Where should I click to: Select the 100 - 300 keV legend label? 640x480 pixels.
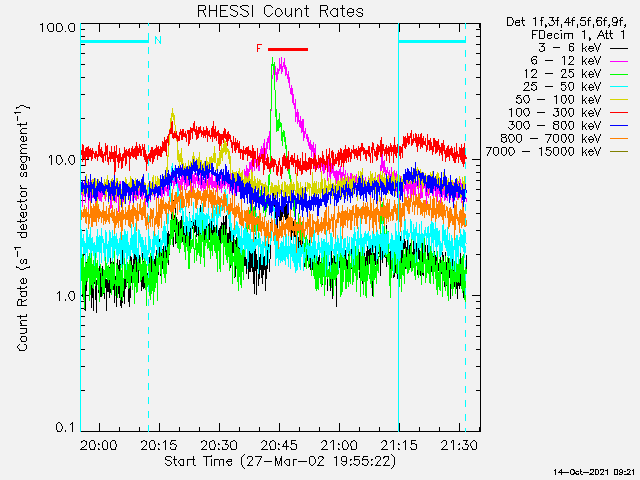pyautogui.click(x=555, y=113)
